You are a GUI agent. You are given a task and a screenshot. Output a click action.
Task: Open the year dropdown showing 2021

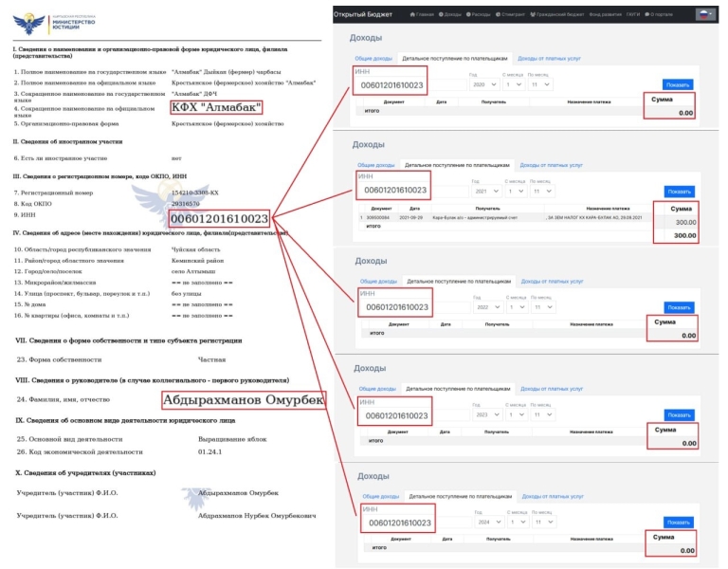coord(486,191)
